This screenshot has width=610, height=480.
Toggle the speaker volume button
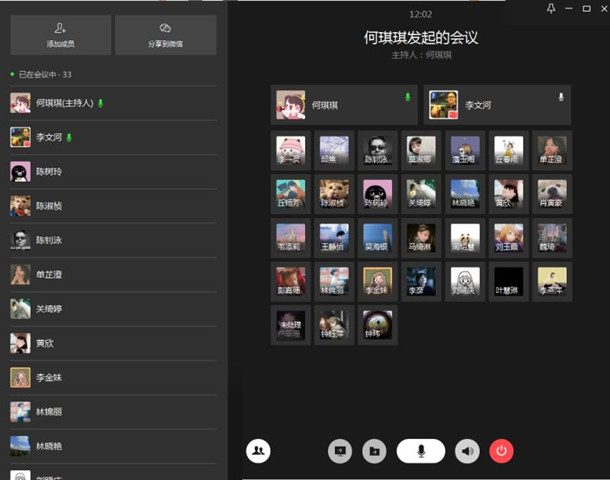[x=467, y=451]
